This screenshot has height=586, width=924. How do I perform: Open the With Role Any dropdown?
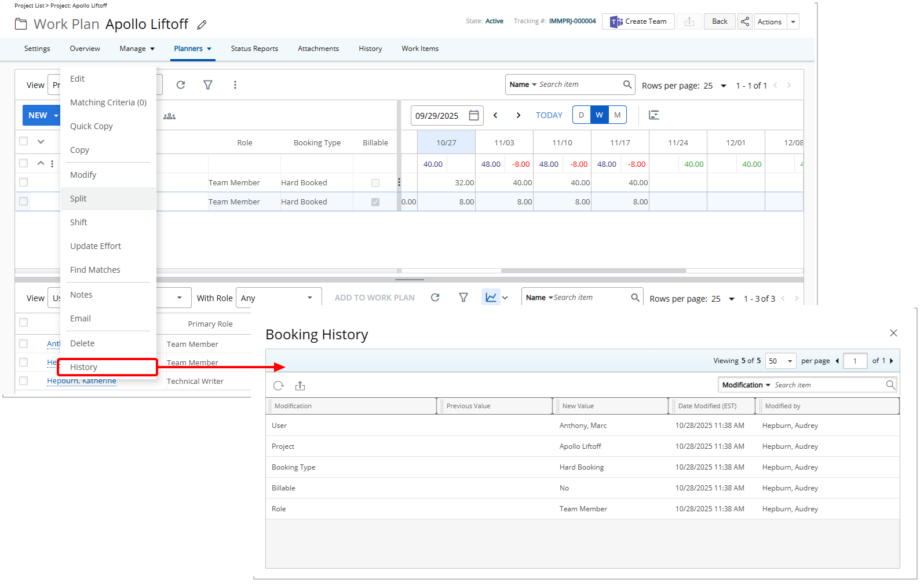[279, 298]
